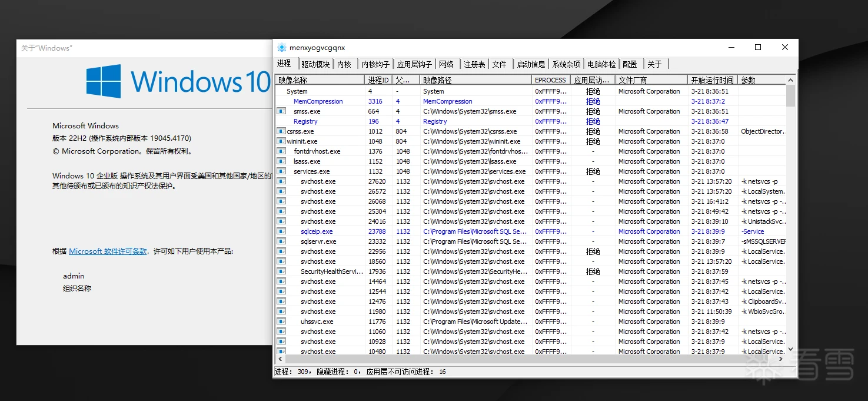The image size is (868, 401).
Task: Select the Registry process name
Action: [x=305, y=121]
